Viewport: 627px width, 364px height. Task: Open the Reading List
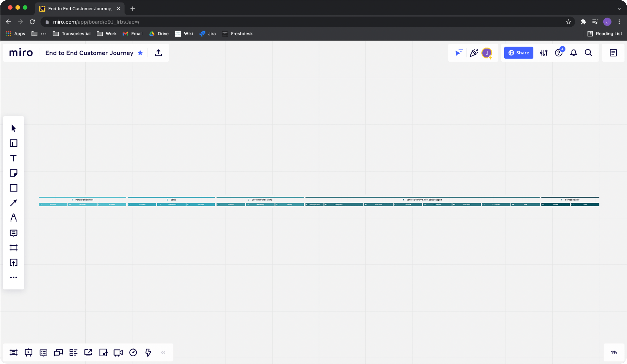(605, 33)
